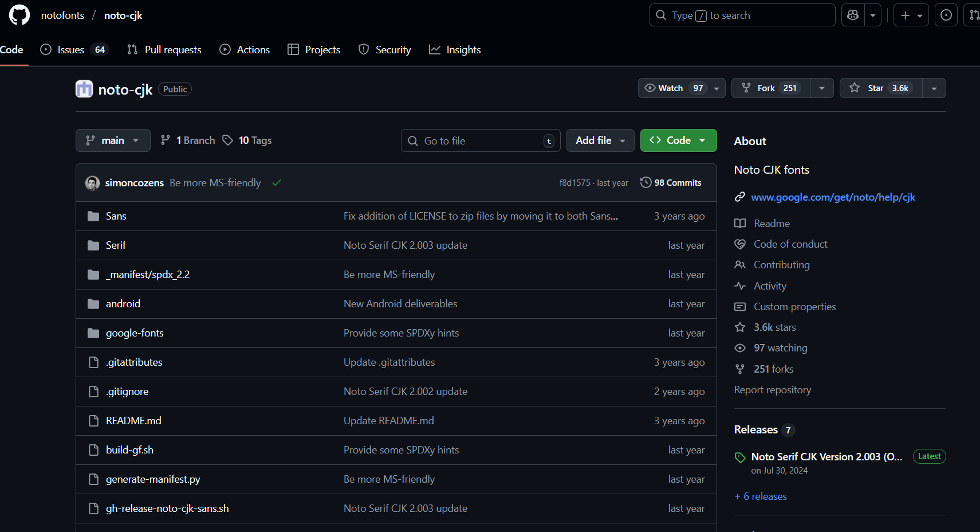The width and height of the screenshot is (980, 532).
Task: Open the green Code dropdown
Action: (x=678, y=140)
